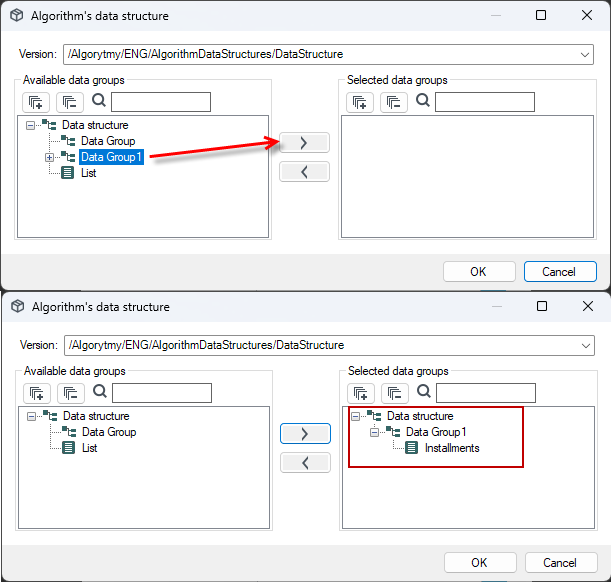Click search field in top window's Selected data groups
611x588 pixels.
click(485, 102)
